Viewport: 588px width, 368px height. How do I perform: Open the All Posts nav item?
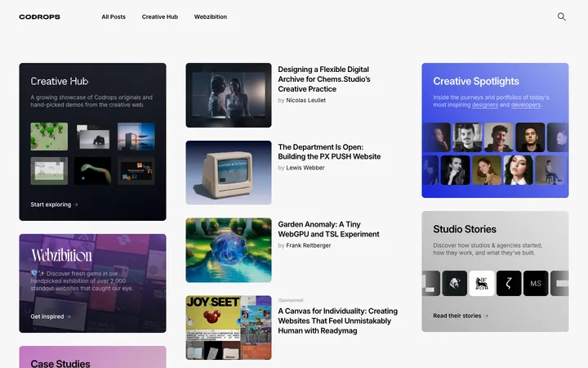coord(114,17)
